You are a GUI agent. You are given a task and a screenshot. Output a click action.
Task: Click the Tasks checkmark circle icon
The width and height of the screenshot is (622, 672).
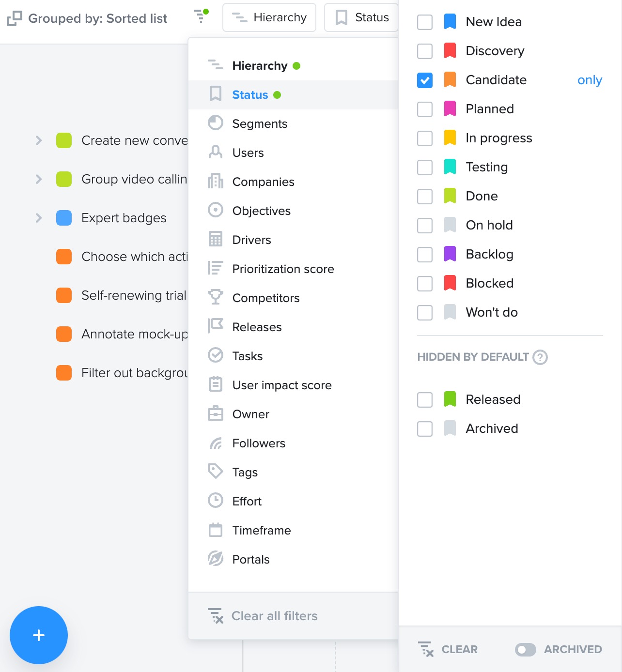point(216,355)
